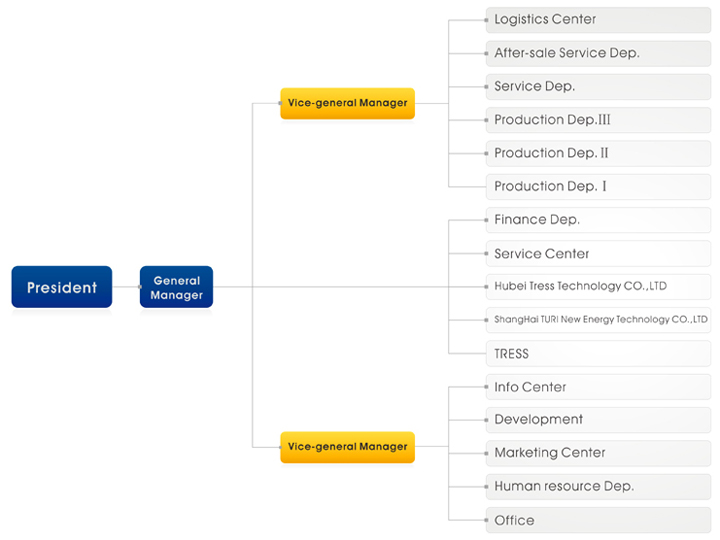The width and height of the screenshot is (720, 540).
Task: Click the Service Dep. item
Action: 598,86
